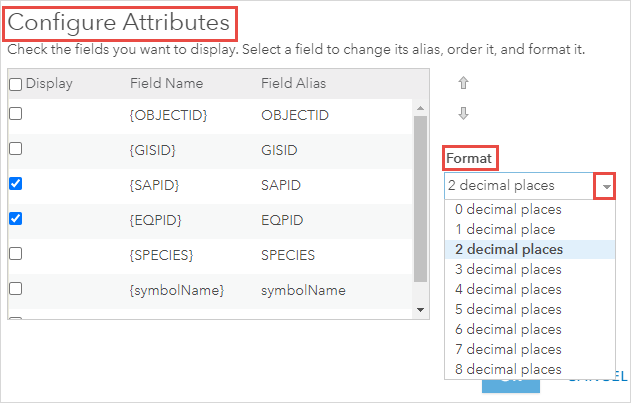The image size is (631, 403).
Task: Collapse the Format dropdown arrow
Action: pyautogui.click(x=606, y=185)
